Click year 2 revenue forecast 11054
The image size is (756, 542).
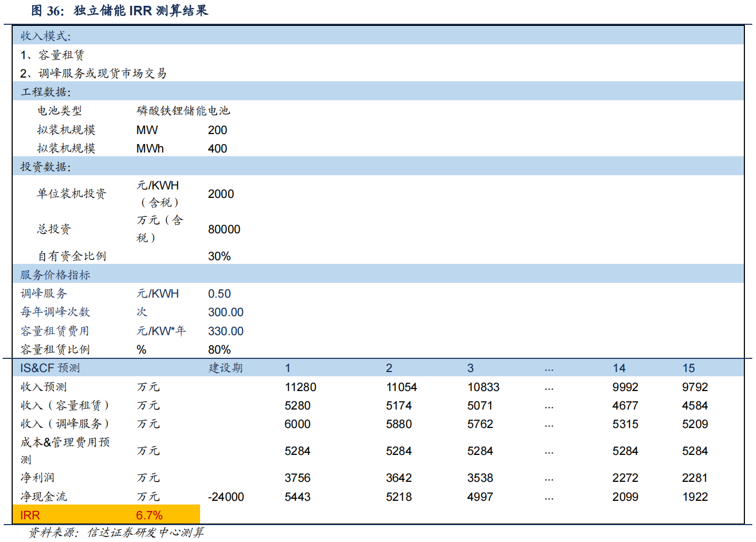[x=401, y=387]
